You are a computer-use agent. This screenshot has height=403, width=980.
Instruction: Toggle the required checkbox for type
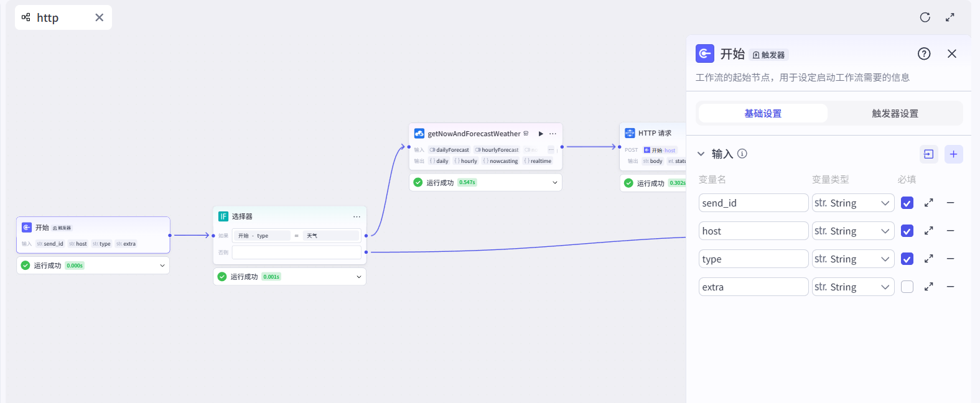[x=907, y=259]
